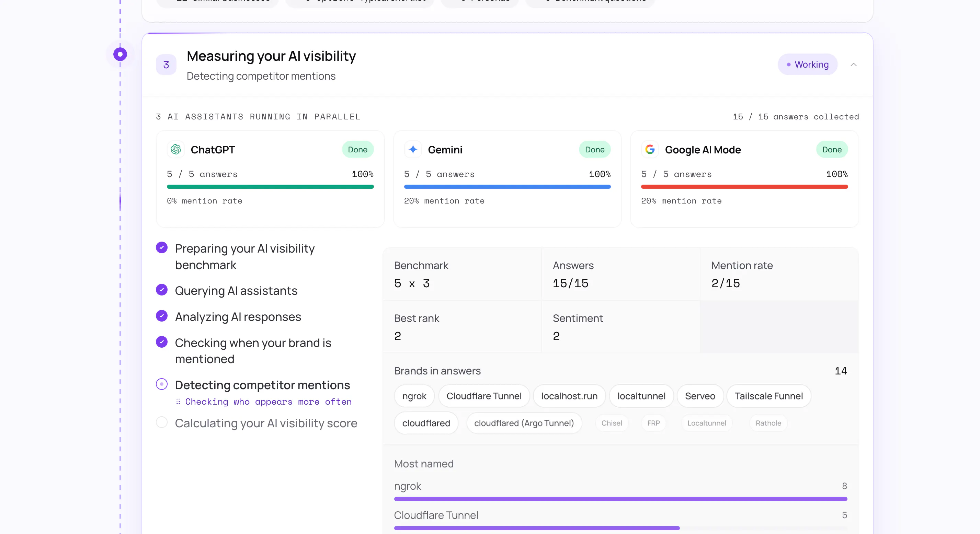
Task: Click the ChatGPT logo icon
Action: [x=176, y=150]
